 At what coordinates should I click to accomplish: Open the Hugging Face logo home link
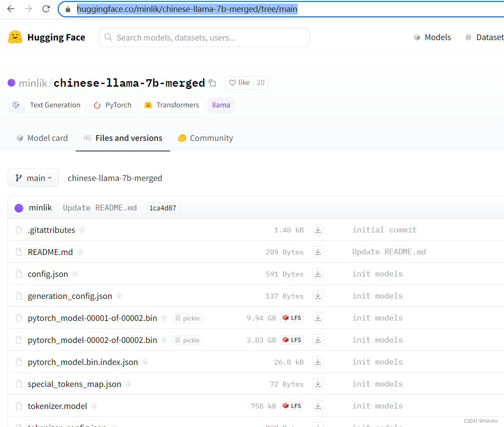[47, 37]
